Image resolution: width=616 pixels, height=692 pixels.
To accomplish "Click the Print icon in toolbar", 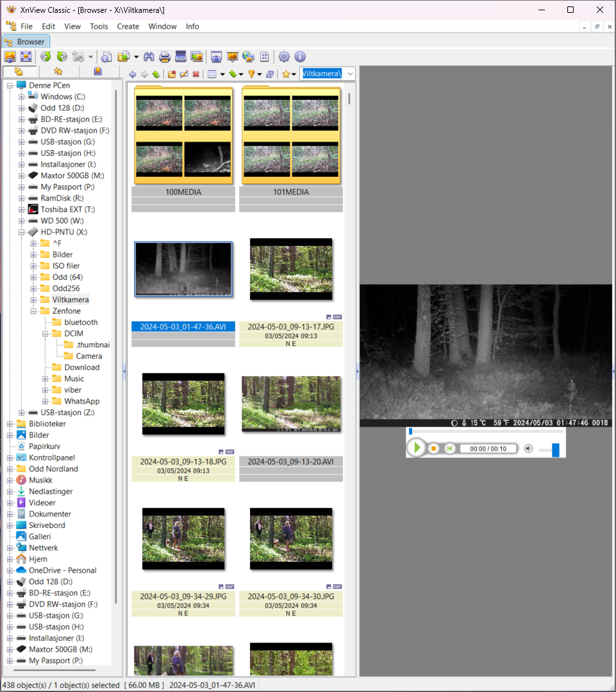I will coord(165,56).
